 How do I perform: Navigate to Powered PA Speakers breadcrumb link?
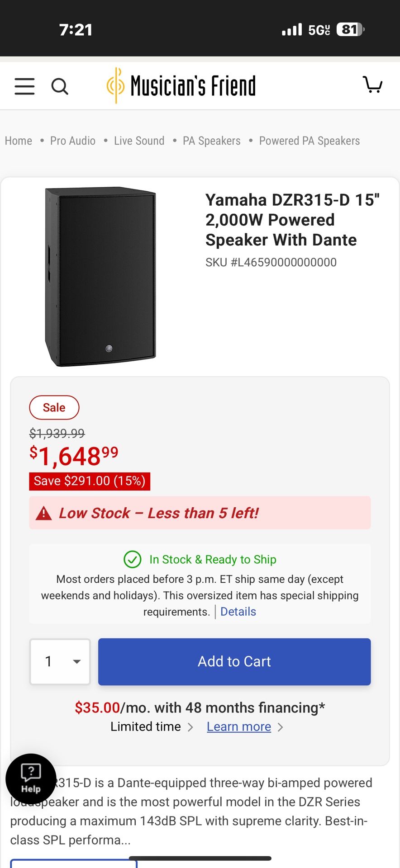(x=309, y=141)
